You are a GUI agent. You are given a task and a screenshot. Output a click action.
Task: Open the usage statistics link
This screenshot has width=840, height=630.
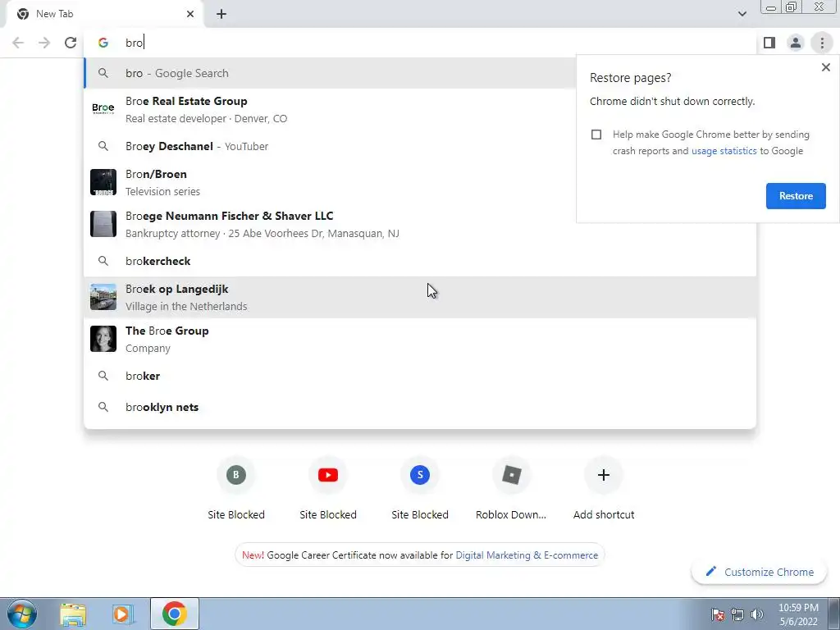[724, 151]
